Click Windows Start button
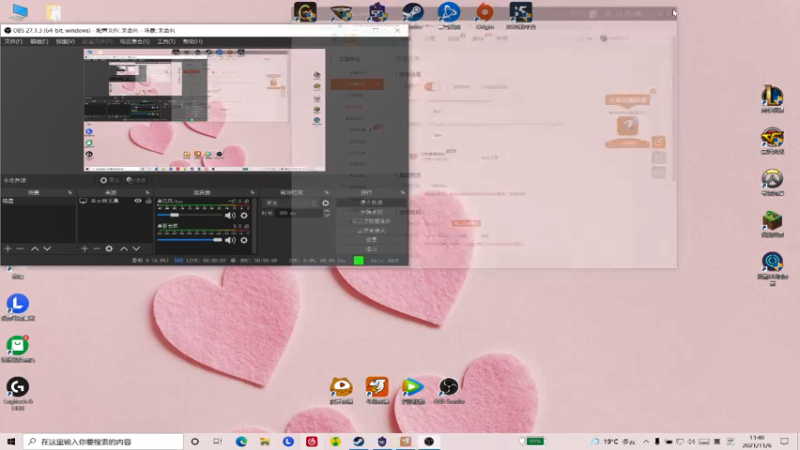 coord(11,441)
